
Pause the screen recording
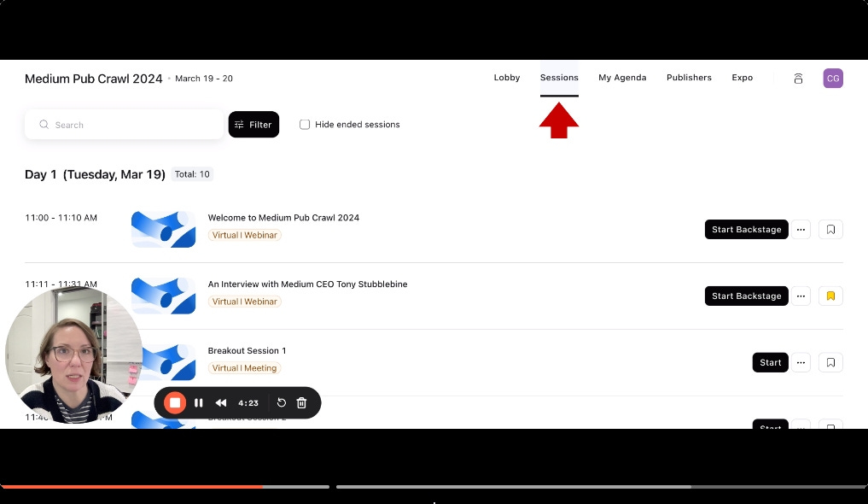point(198,402)
